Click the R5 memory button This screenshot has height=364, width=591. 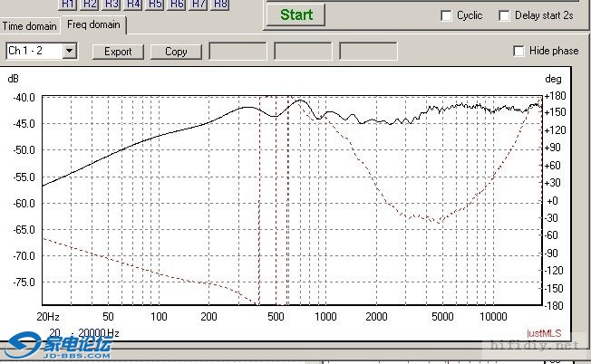pyautogui.click(x=155, y=4)
